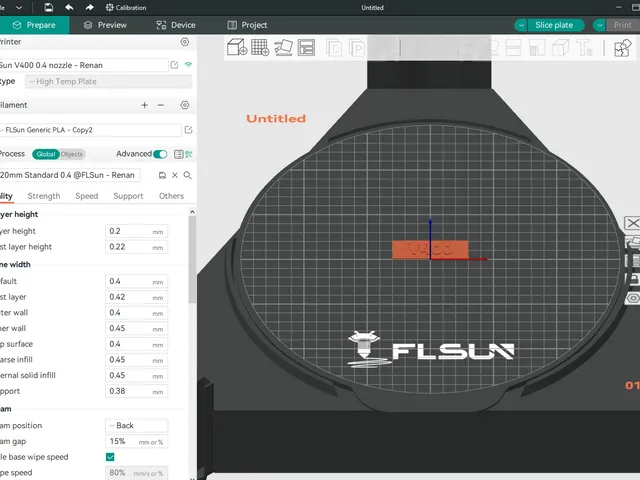Open the Speed settings tab
Screen dimensions: 640x480
pyautogui.click(x=87, y=196)
